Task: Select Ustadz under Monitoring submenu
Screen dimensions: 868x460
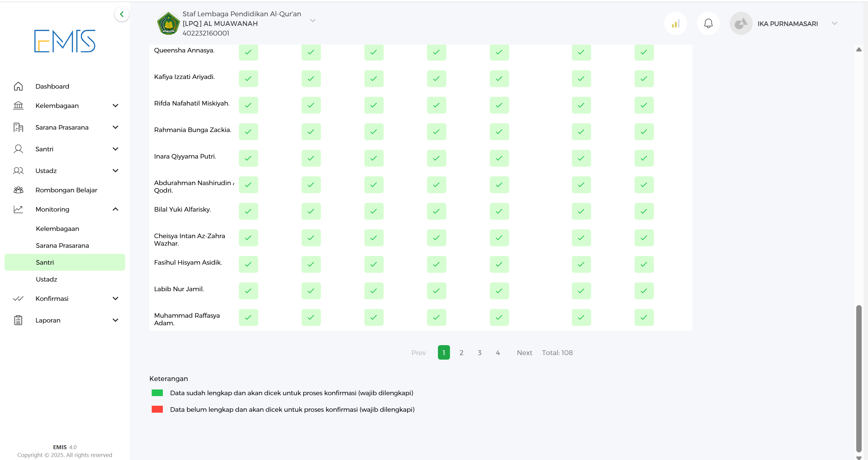Action: (46, 279)
